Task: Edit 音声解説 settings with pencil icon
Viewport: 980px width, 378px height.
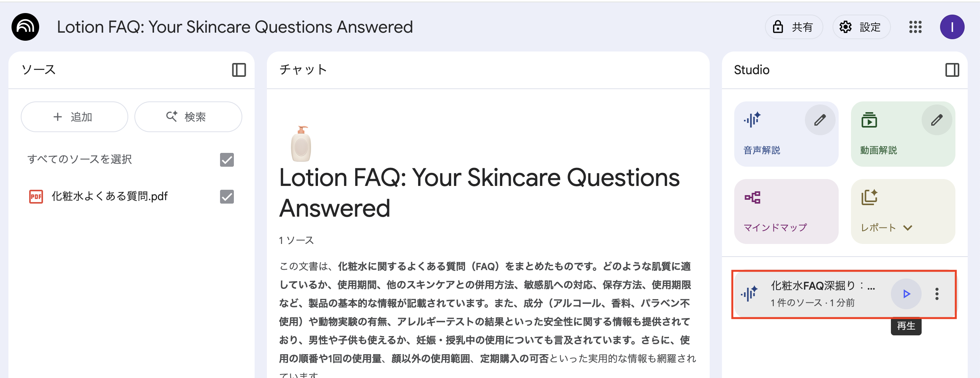Action: tap(820, 120)
